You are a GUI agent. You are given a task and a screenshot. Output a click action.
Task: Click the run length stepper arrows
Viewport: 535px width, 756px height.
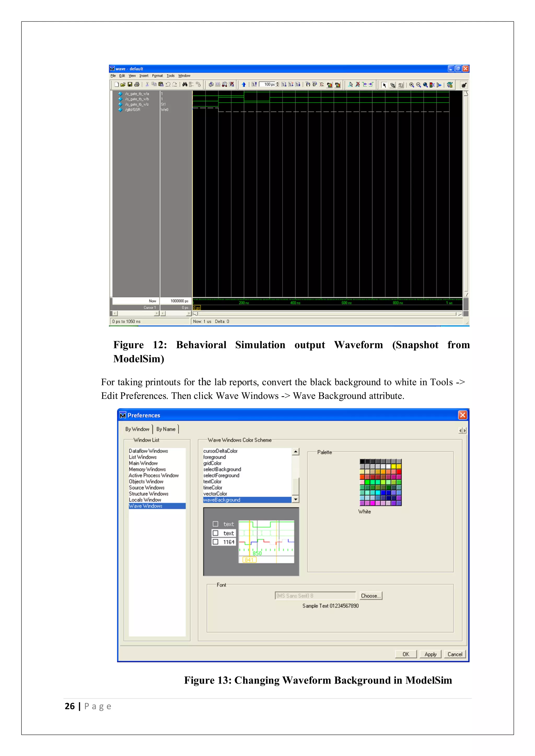pyautogui.click(x=278, y=84)
